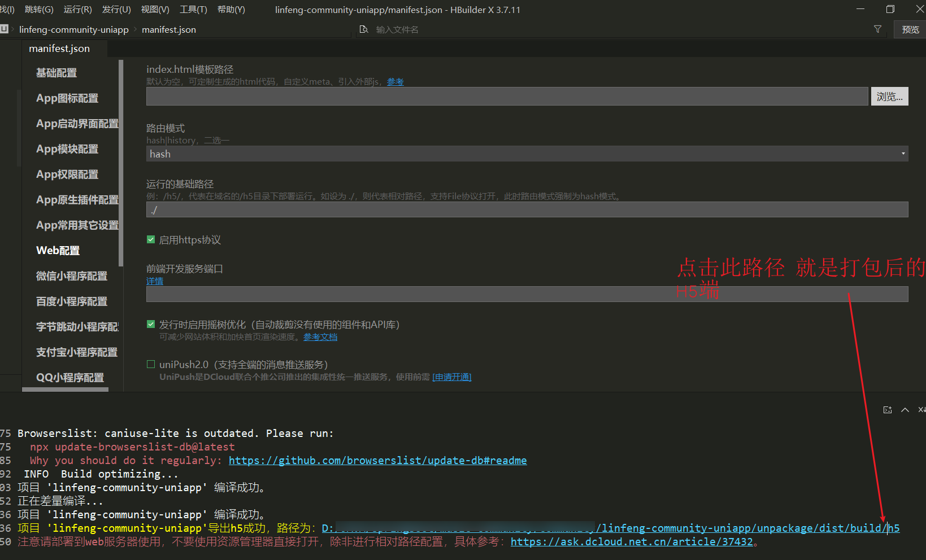
Task: Toggle the 发行时启用摇树优化 checkbox
Action: pyautogui.click(x=151, y=324)
